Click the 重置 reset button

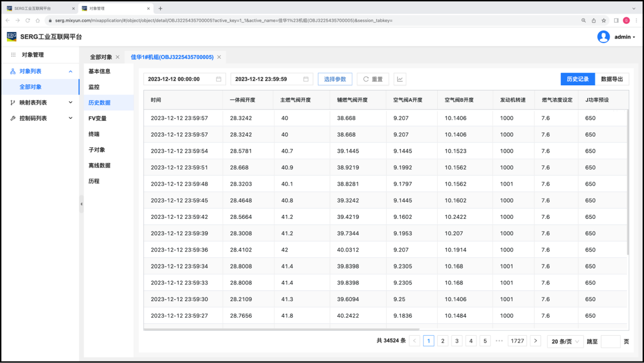click(372, 79)
